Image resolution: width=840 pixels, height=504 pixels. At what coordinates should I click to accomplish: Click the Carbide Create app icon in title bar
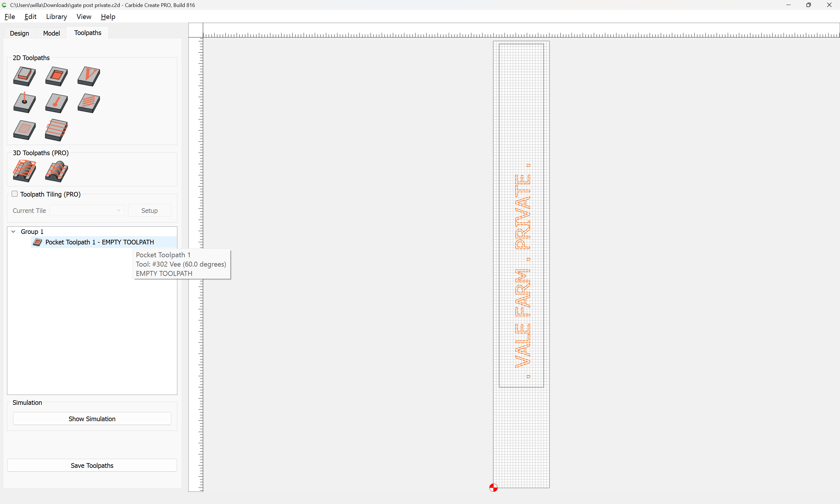(x=4, y=5)
